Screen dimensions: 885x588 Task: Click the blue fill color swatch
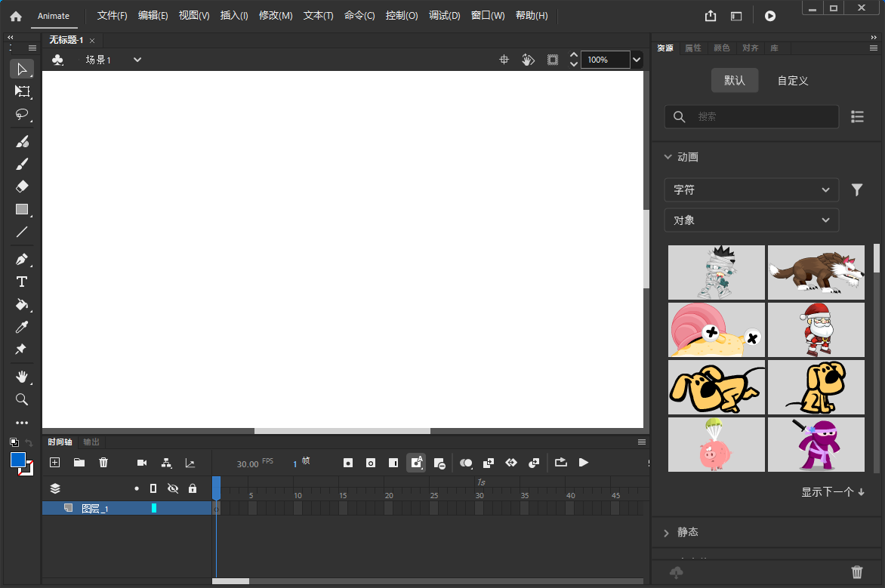tap(18, 460)
